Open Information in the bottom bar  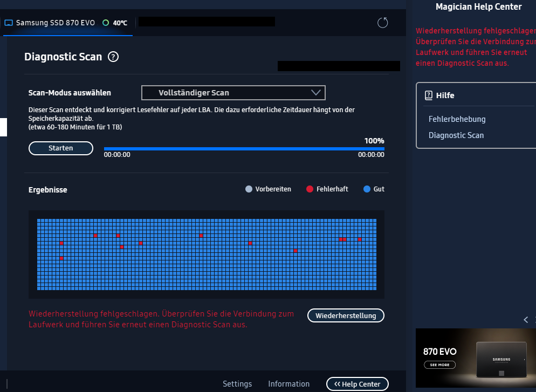pyautogui.click(x=289, y=384)
